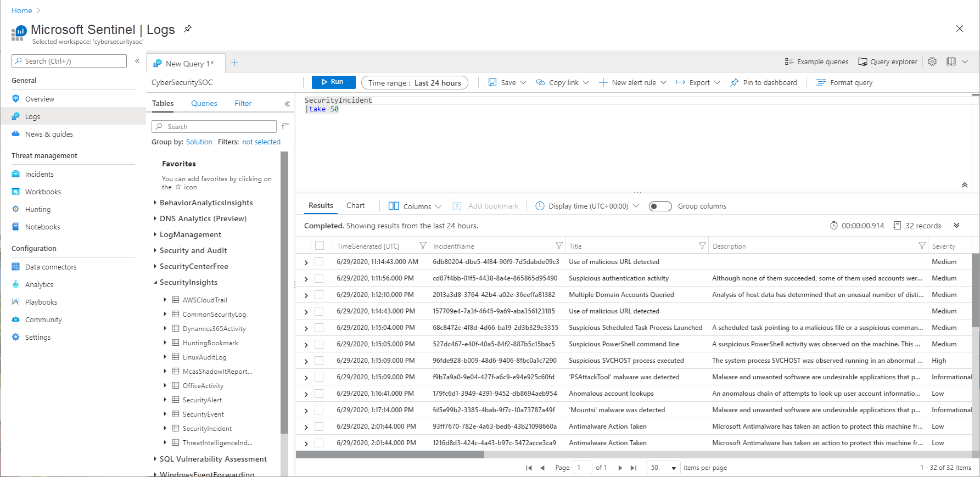Collapse the tables side panel
This screenshot has width=980, height=477.
287,104
